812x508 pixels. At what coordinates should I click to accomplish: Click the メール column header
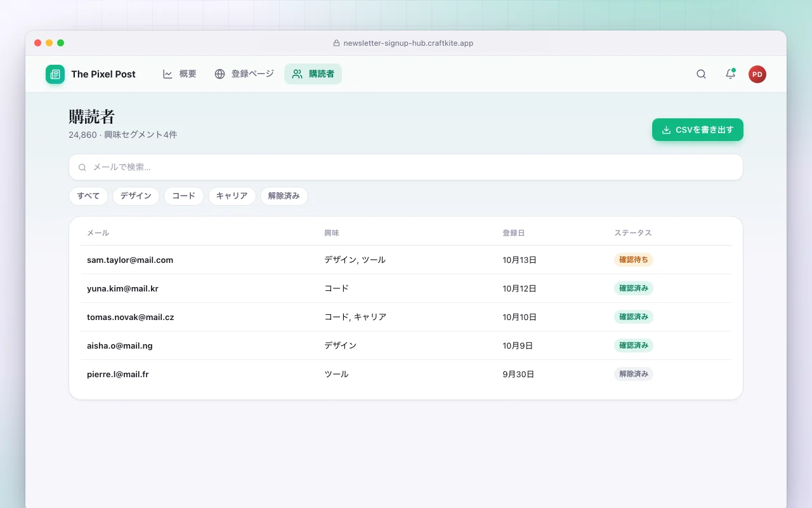click(x=98, y=233)
